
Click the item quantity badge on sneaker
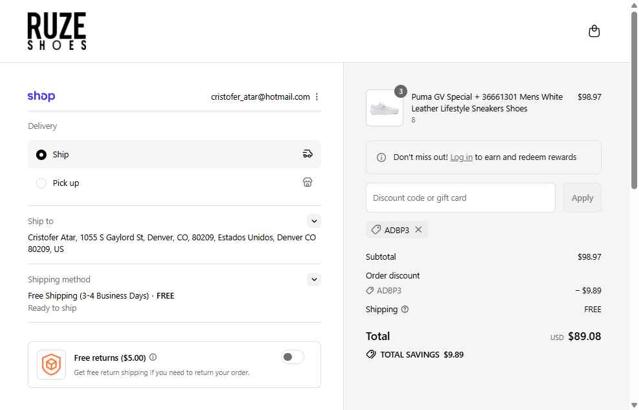pos(401,91)
